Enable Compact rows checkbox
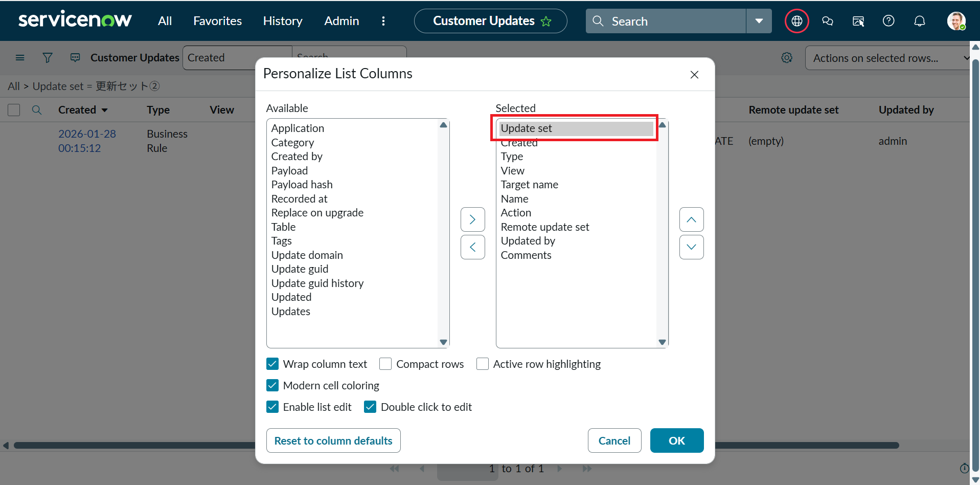Screen dimensions: 980x485 tap(385, 364)
